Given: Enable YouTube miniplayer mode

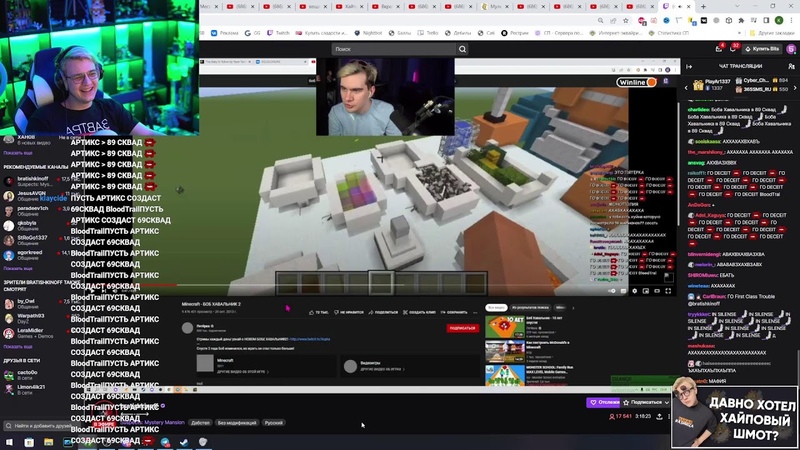Looking at the screenshot, I should pyautogui.click(x=646, y=291).
